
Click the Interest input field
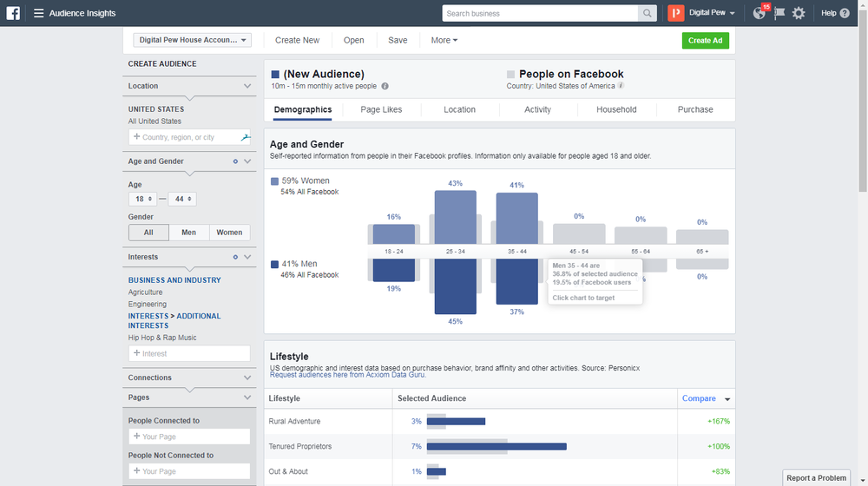(x=189, y=353)
